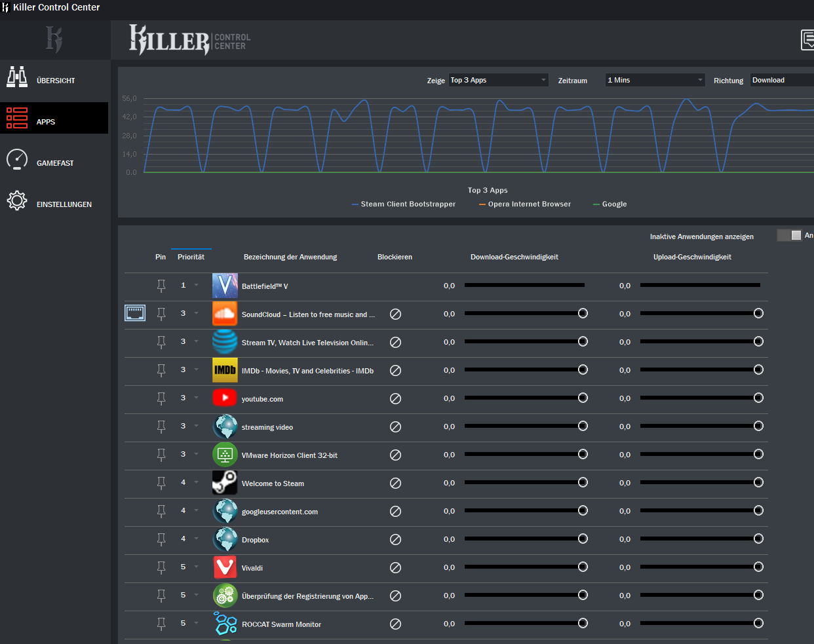This screenshot has height=644, width=814.
Task: Click the Übersicht binoculars icon
Action: coord(17,77)
